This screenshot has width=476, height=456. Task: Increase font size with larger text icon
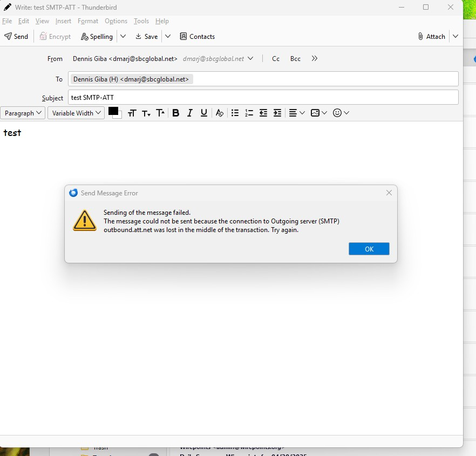(x=160, y=113)
